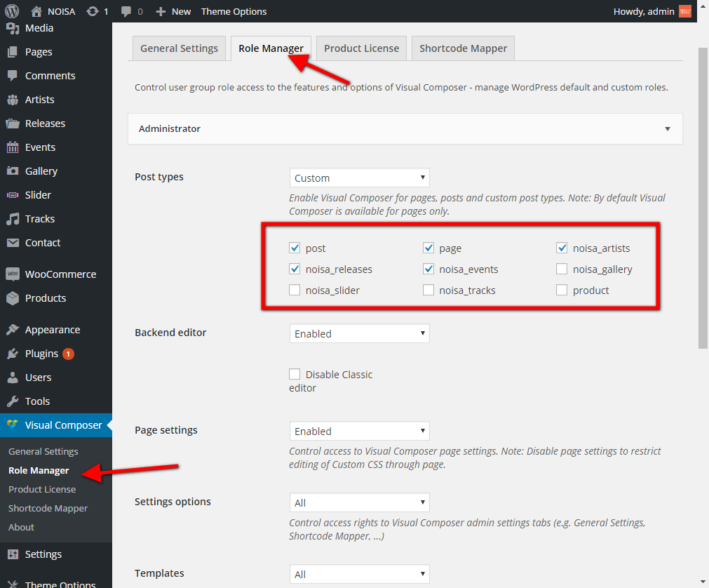Open the NOISA site home icon

point(36,11)
